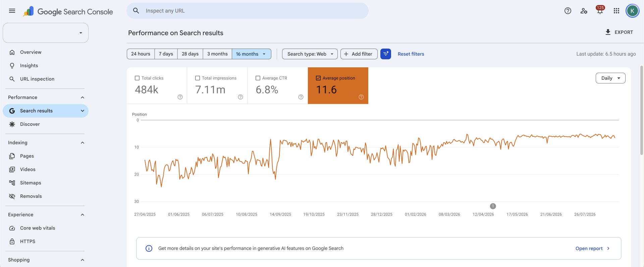This screenshot has width=644, height=267.
Task: Open the Search type: Web dropdown
Action: tap(310, 54)
